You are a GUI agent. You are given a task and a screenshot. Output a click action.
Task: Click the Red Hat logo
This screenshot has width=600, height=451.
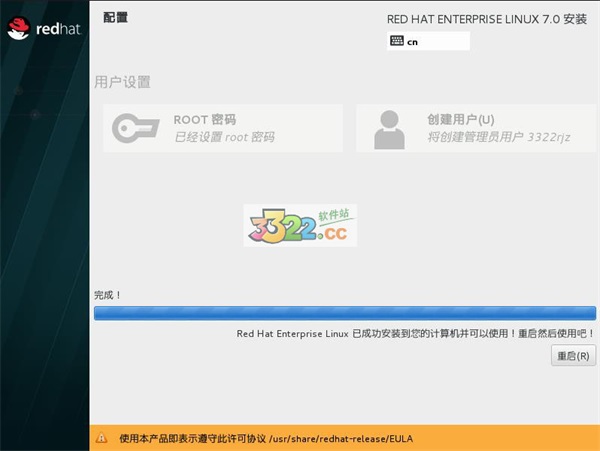44,28
